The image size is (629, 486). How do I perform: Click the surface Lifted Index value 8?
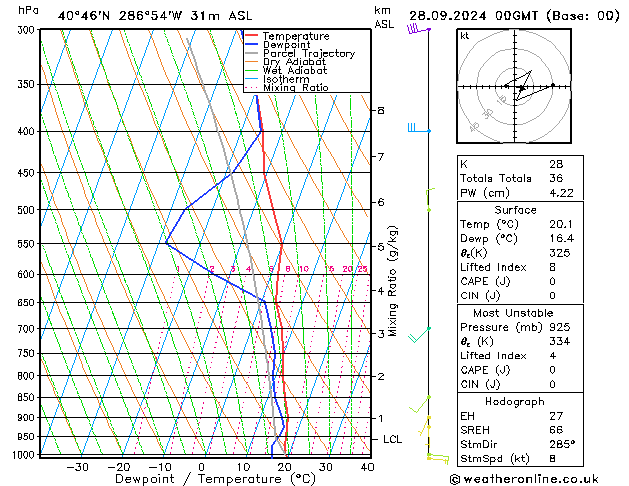pyautogui.click(x=552, y=267)
